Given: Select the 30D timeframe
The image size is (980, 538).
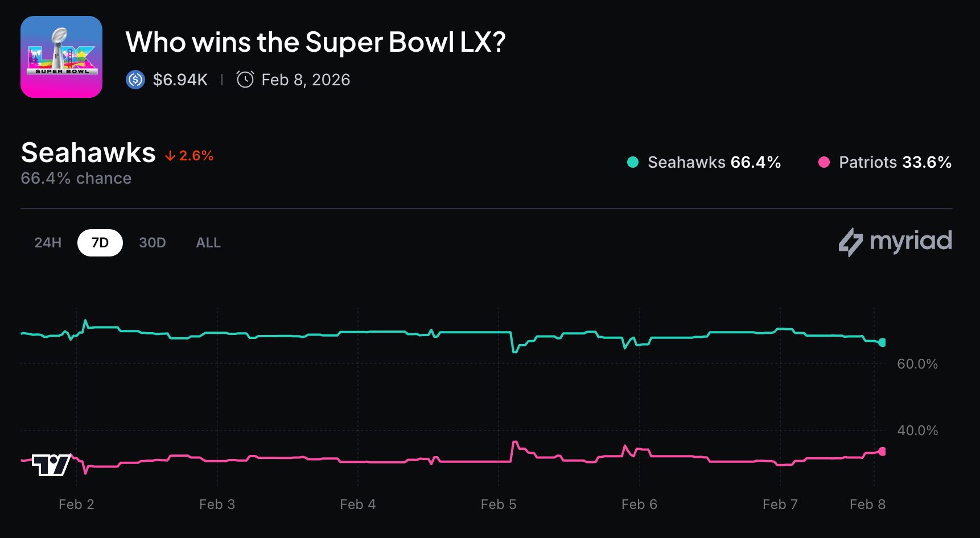Looking at the screenshot, I should tap(152, 242).
